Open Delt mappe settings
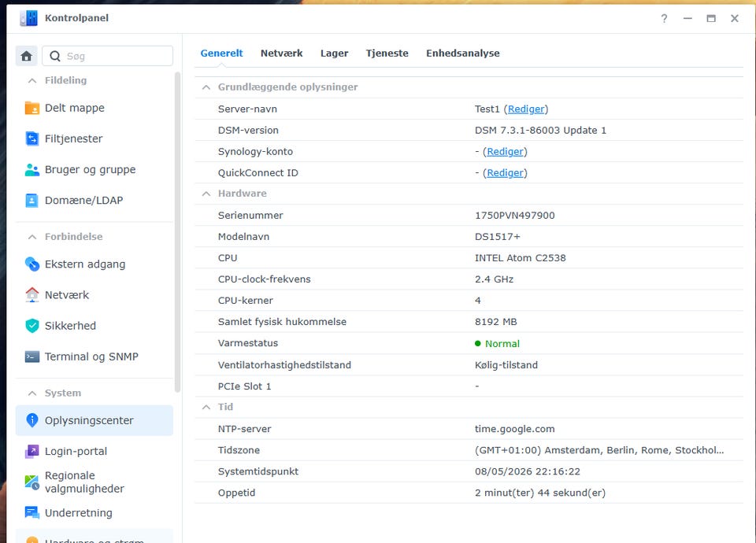Viewport: 756px width, 543px height. (x=94, y=108)
